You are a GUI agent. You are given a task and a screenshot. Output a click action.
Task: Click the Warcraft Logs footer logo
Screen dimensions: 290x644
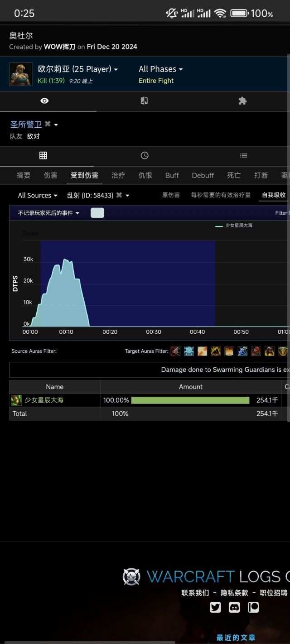pyautogui.click(x=131, y=577)
